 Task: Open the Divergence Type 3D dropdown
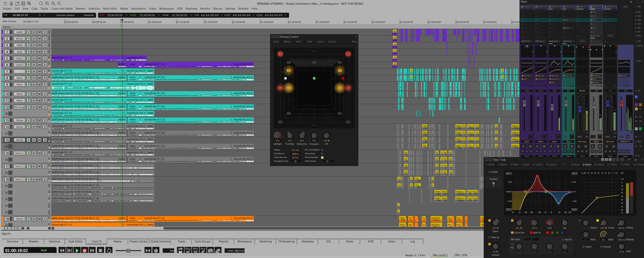point(295,161)
